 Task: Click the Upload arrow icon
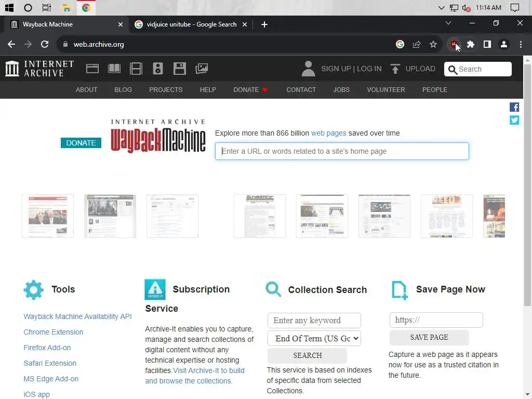[395, 69]
